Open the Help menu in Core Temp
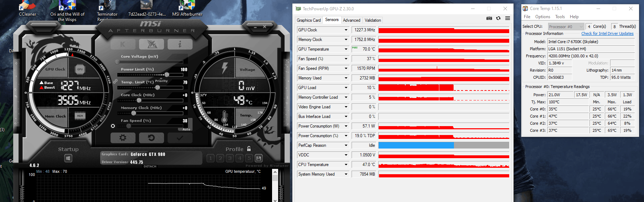 [x=574, y=17]
